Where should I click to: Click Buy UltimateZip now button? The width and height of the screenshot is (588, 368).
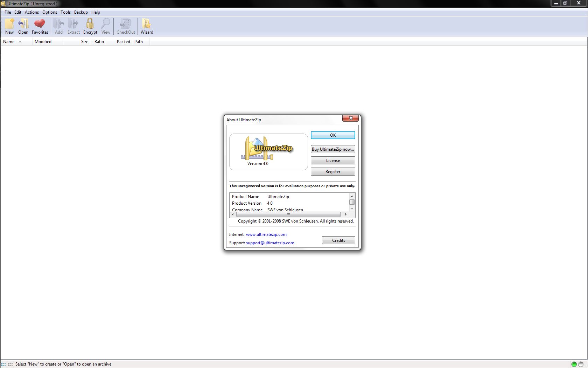tap(333, 149)
